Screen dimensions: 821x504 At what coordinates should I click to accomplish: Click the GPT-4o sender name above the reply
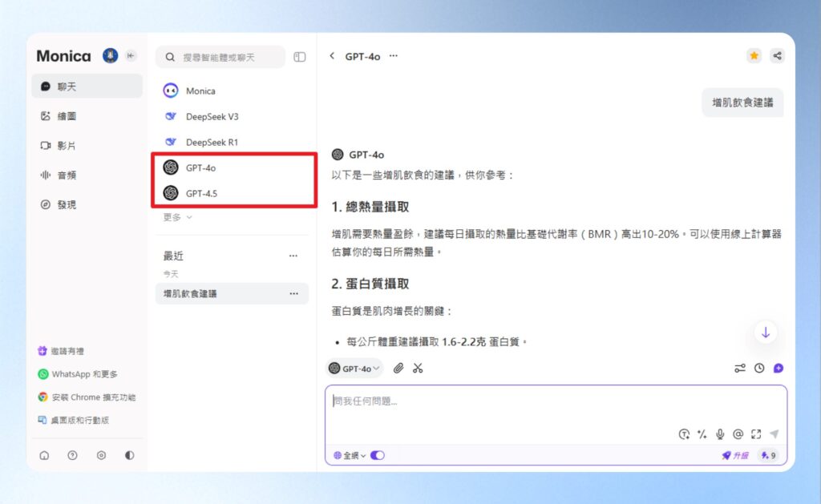point(366,155)
